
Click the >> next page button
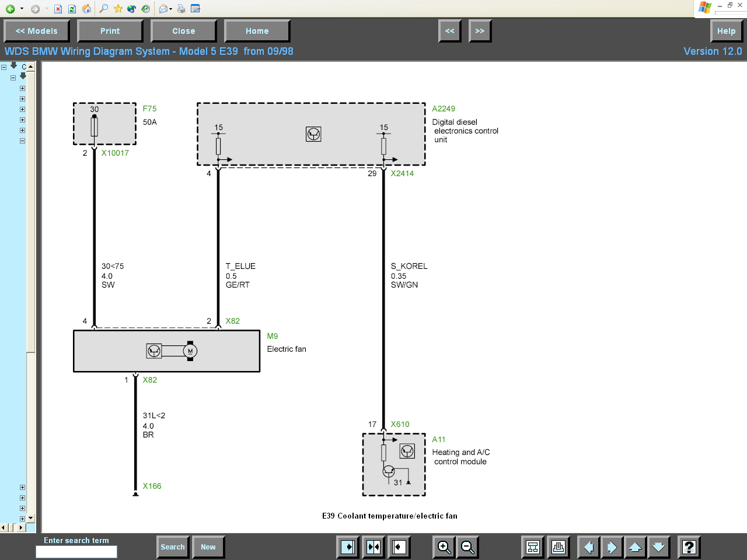click(x=480, y=31)
